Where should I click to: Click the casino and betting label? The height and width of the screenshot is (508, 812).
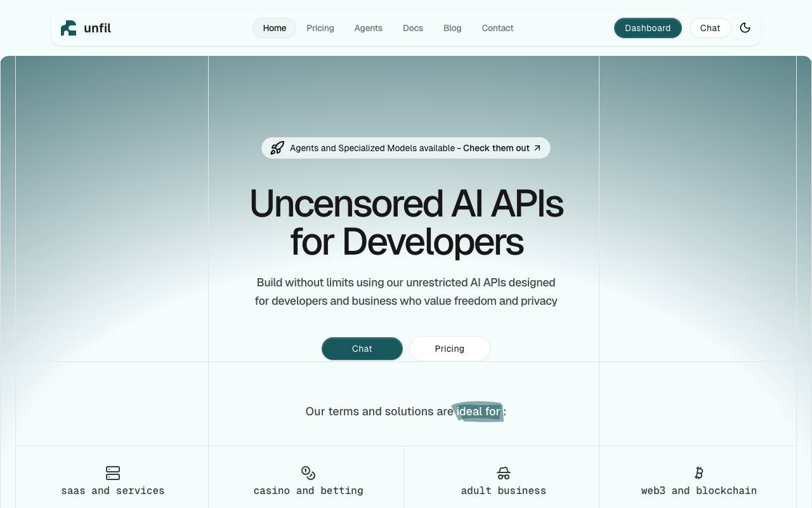click(x=308, y=490)
